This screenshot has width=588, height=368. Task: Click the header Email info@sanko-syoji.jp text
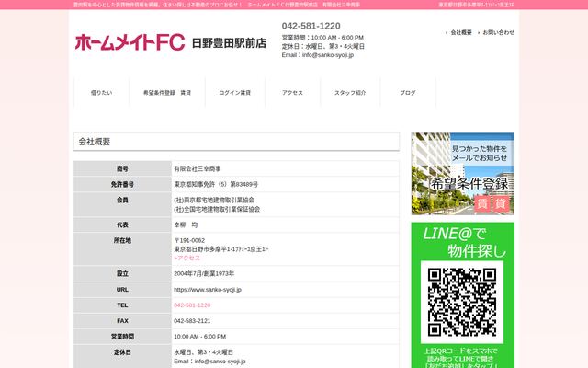point(318,55)
